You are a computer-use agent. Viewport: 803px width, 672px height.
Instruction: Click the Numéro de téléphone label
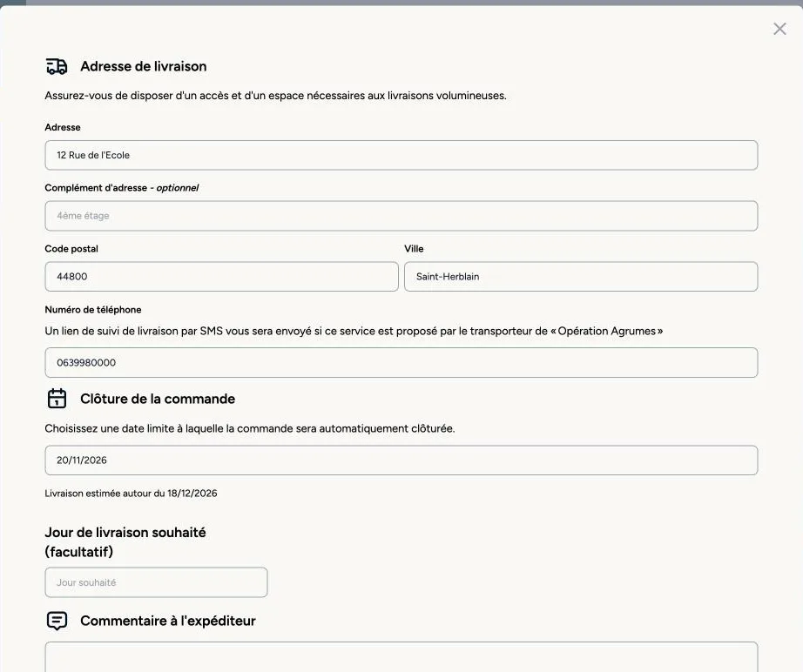click(x=93, y=310)
